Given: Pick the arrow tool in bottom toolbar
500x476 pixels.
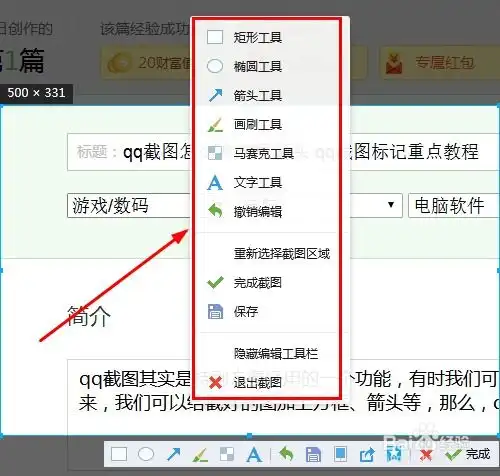Looking at the screenshot, I should coord(173,454).
